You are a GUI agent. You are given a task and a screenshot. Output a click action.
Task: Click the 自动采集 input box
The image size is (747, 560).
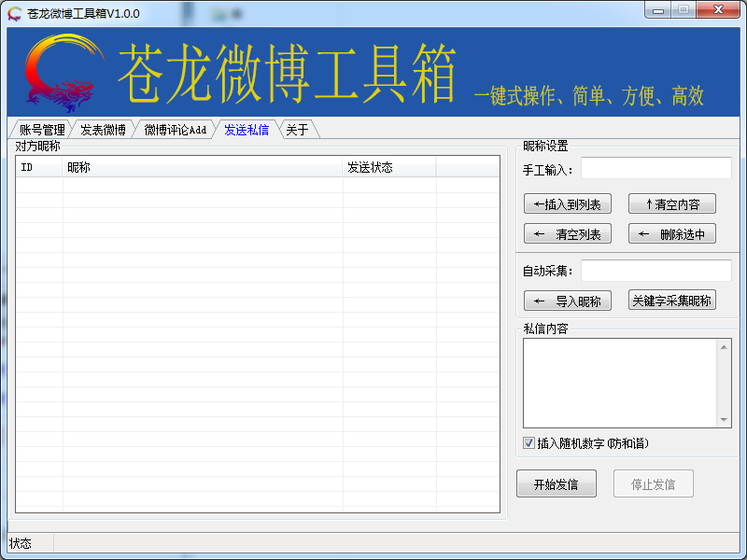tap(655, 271)
